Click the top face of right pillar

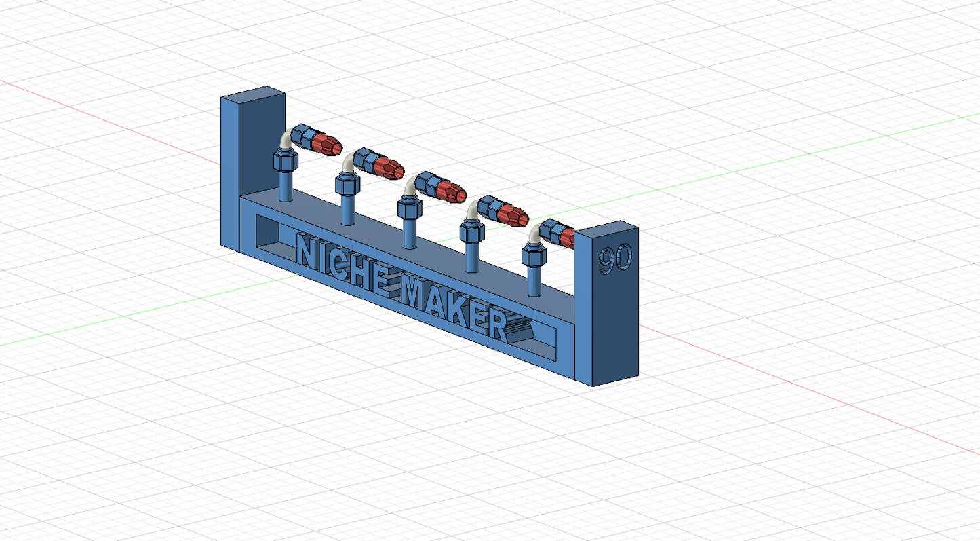(606, 229)
